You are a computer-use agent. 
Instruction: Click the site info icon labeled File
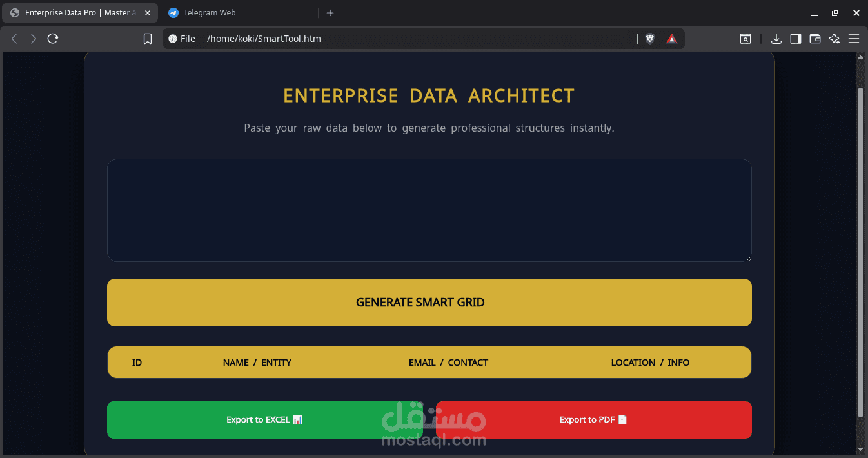(x=182, y=39)
